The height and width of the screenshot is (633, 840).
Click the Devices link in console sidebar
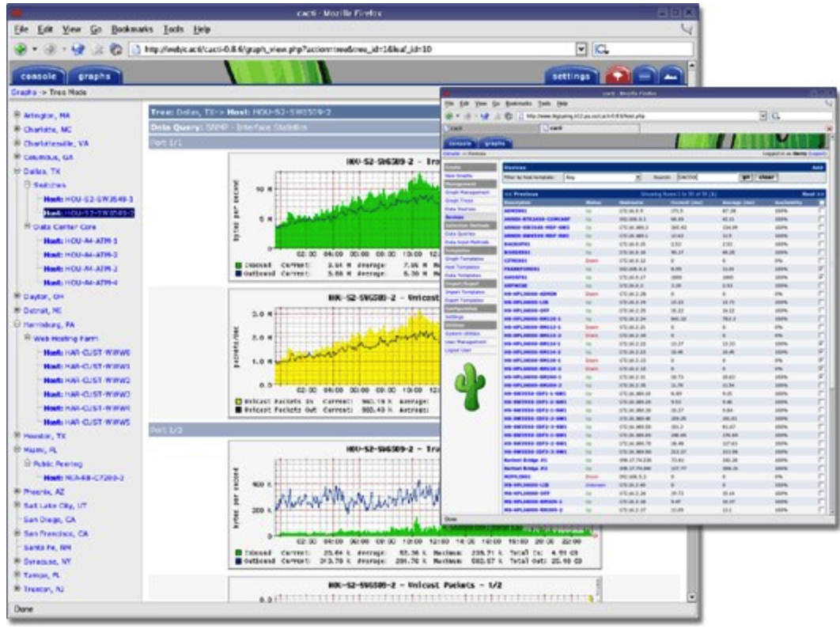[454, 217]
